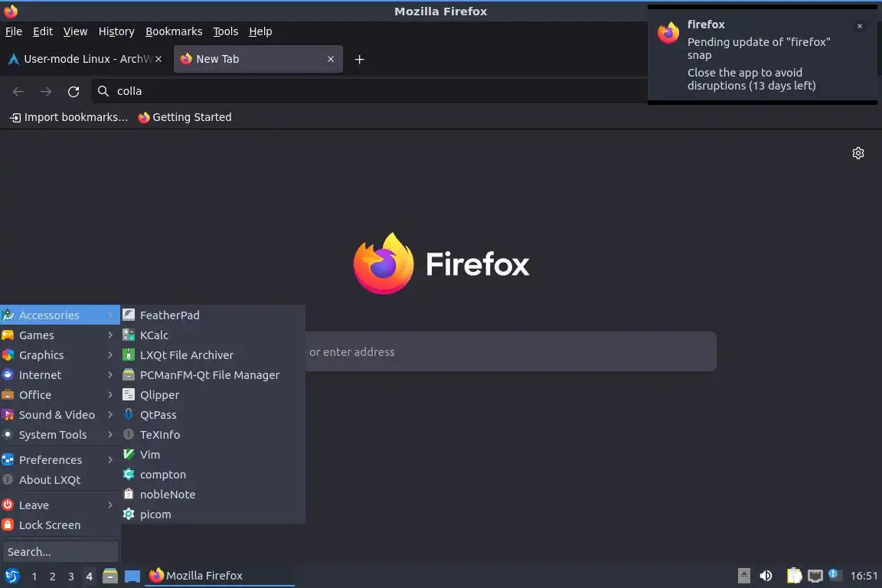The height and width of the screenshot is (588, 882).
Task: Click the LXQt start menu button
Action: 11,576
